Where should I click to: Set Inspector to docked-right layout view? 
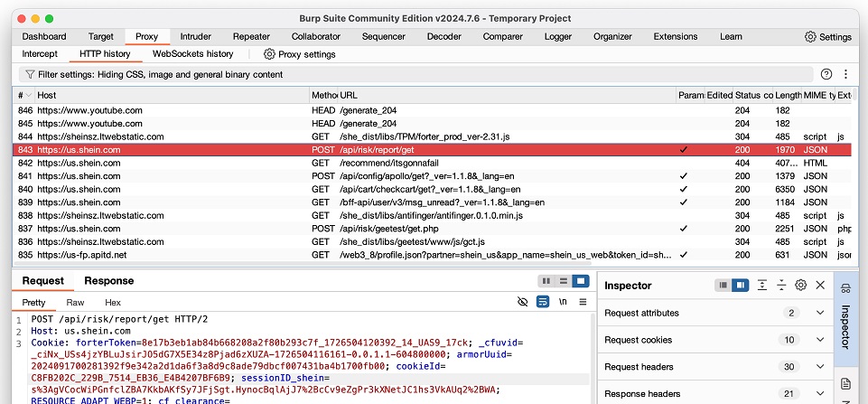740,286
